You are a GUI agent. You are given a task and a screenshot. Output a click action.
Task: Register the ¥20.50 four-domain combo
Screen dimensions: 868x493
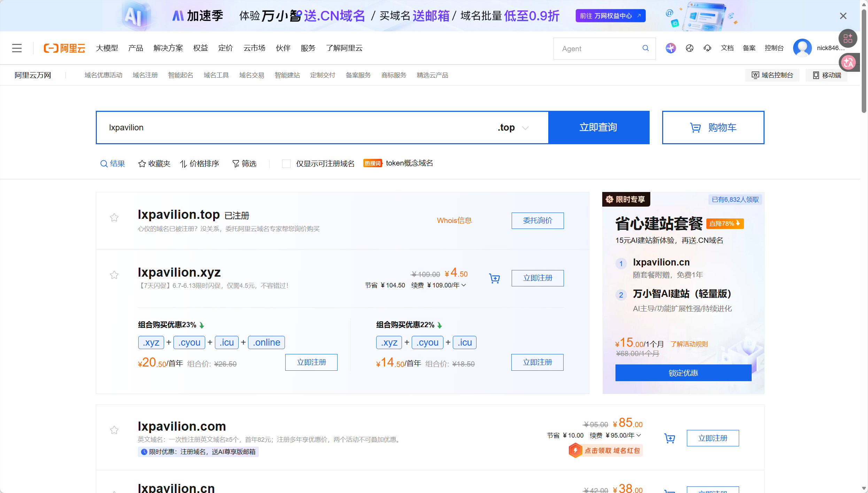311,362
